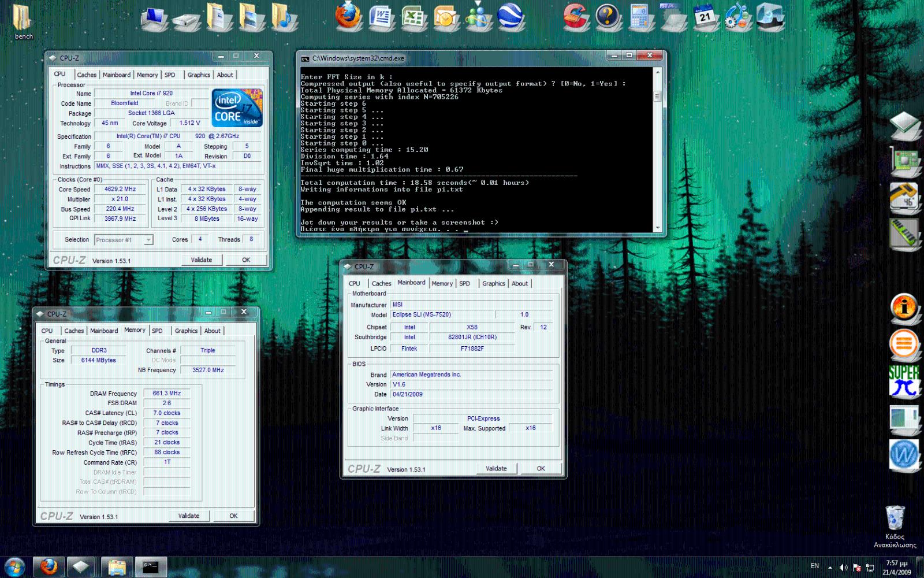Viewport: 924px width, 578px height.
Task: Click the DRAM Frequency value 661.3 MHz
Action: click(x=167, y=394)
